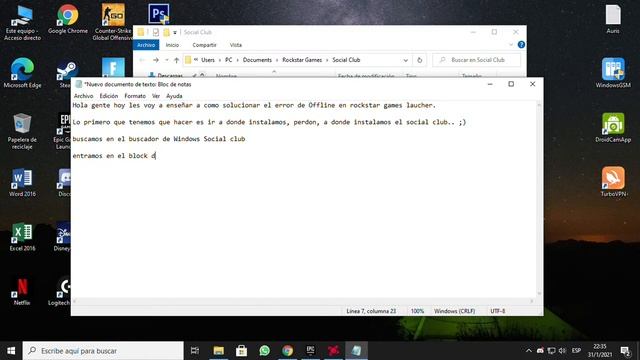Open Epic Games from taskbar
640x360 pixels.
[x=310, y=351]
